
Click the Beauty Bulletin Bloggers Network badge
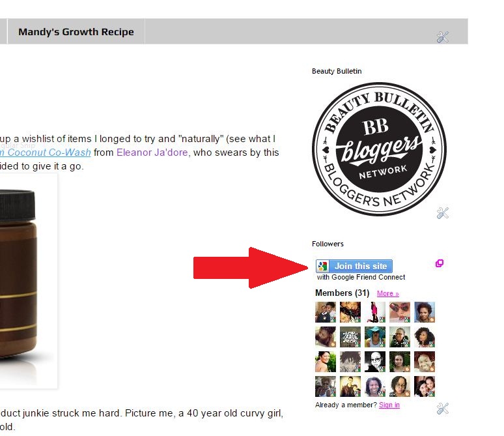379,149
